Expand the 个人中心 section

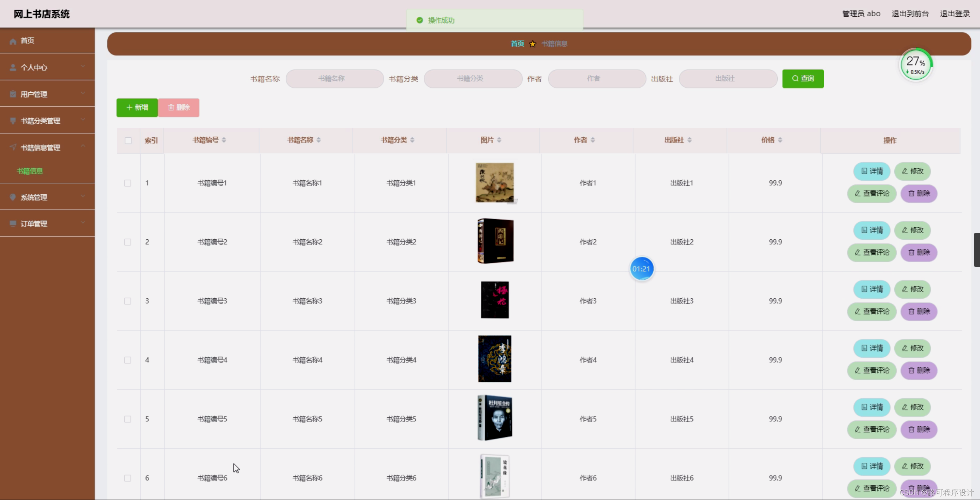click(83, 67)
